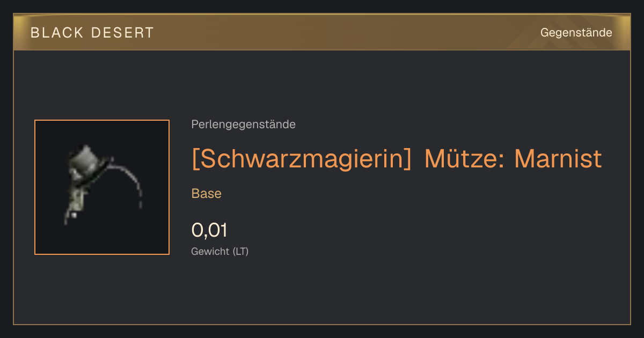Select the top hat in the item image

tap(87, 161)
